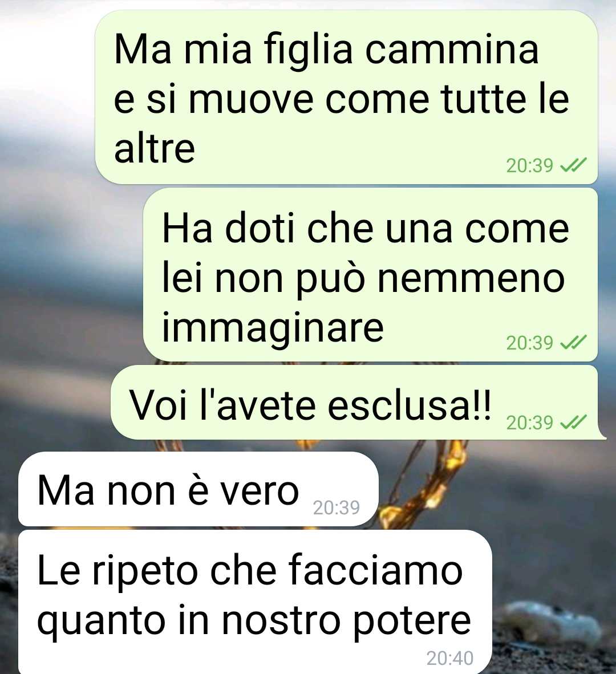
Task: Select the message 'Le ripeto che facciamo'
Action: click(x=256, y=602)
